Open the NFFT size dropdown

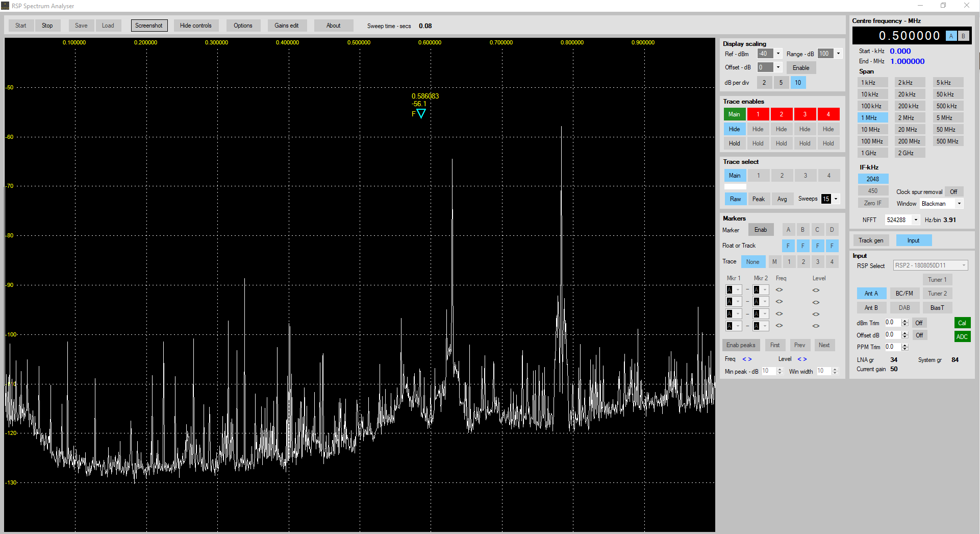click(916, 220)
